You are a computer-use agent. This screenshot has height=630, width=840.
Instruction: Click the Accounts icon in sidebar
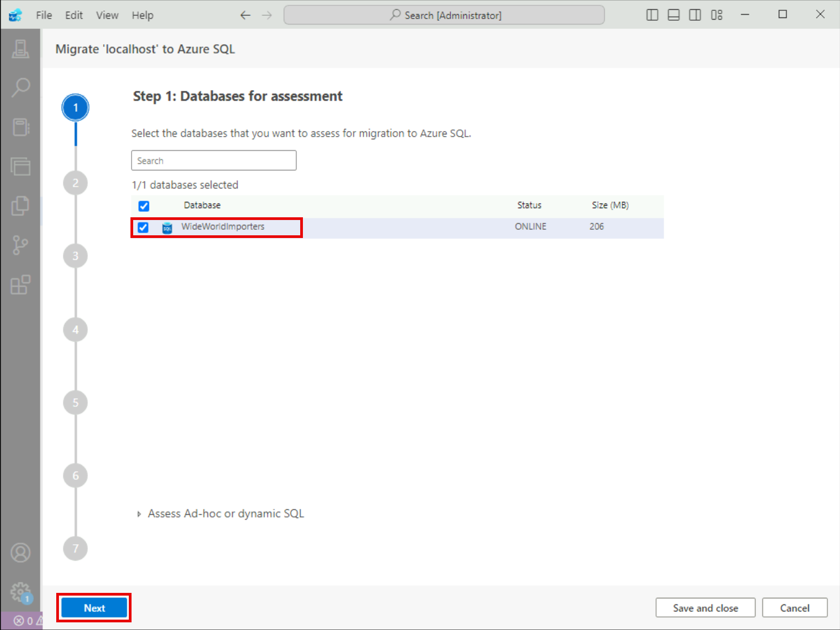tap(21, 552)
